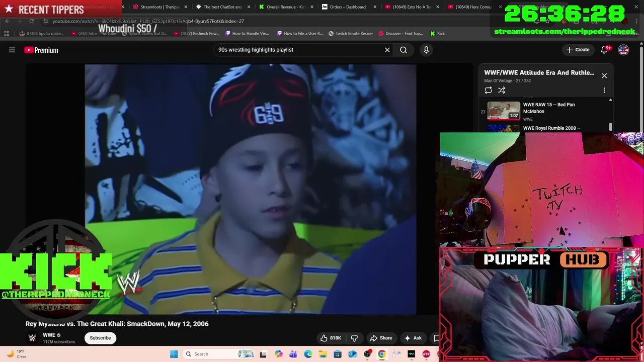This screenshot has width=644, height=362.
Task: Open the WWE channel avatar
Action: (32, 338)
